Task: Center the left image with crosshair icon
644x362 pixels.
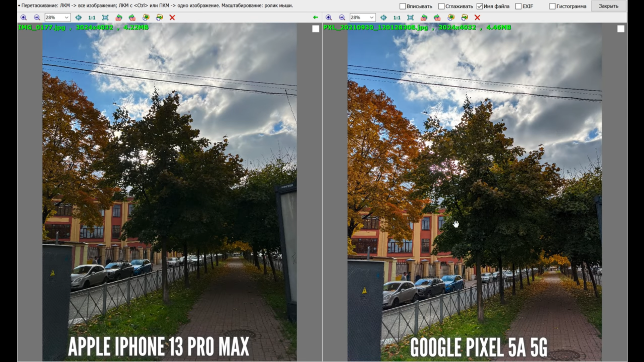Action: pos(78,17)
